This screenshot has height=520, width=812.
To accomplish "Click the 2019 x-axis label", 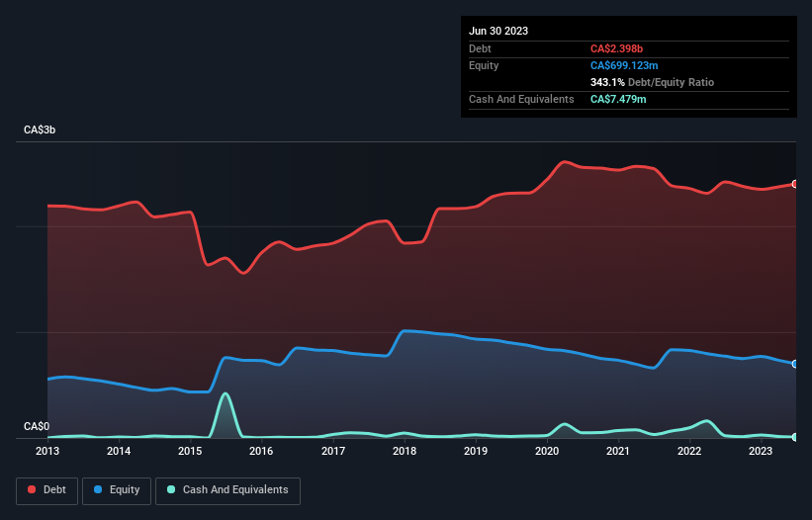I will (x=476, y=451).
